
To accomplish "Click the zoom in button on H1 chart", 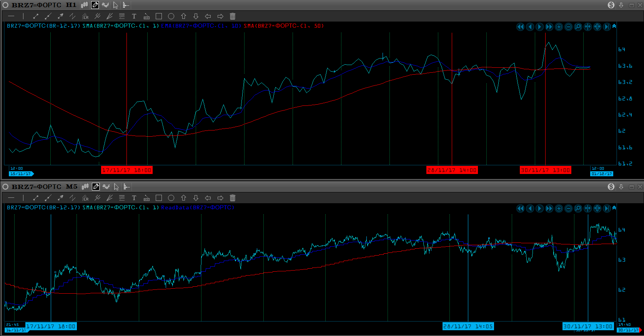I will click(559, 27).
